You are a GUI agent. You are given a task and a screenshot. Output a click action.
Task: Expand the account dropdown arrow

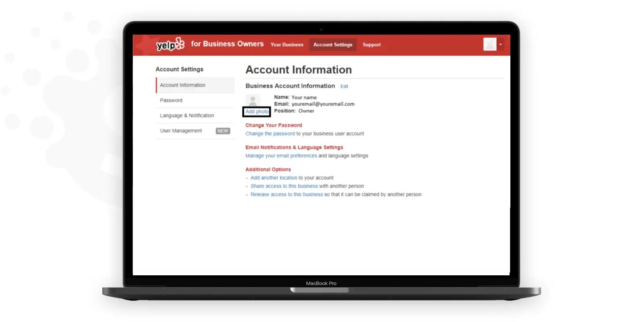pos(500,45)
